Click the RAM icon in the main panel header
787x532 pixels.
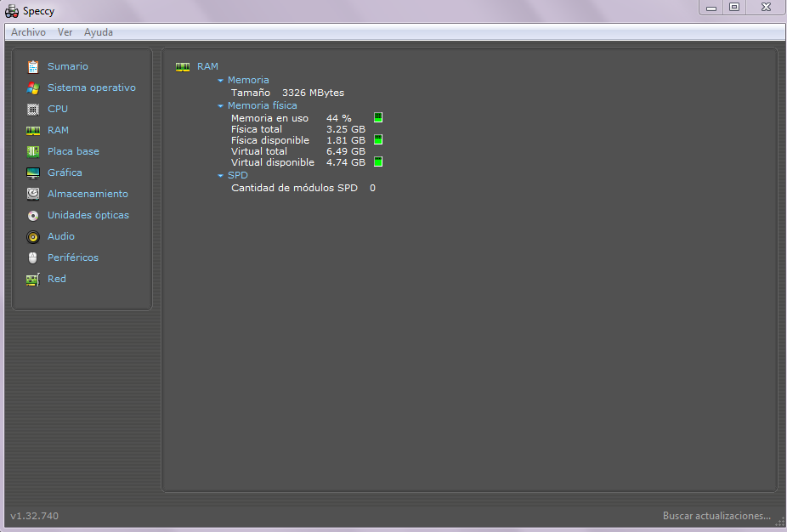(x=183, y=67)
